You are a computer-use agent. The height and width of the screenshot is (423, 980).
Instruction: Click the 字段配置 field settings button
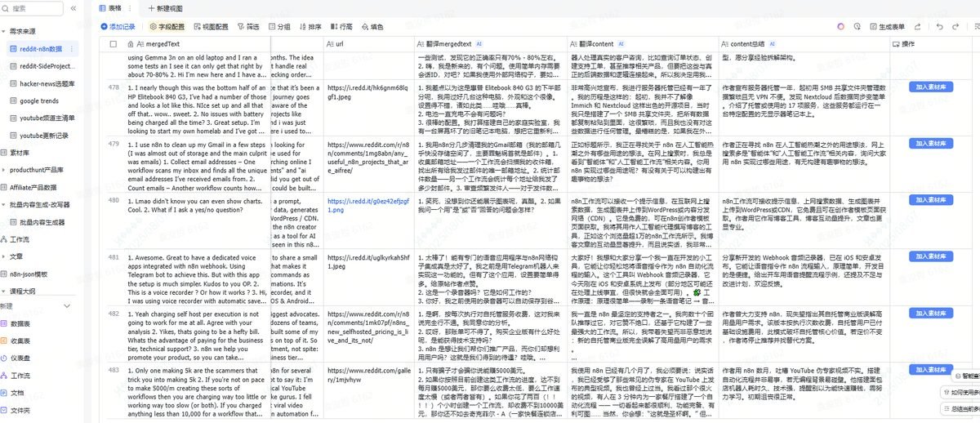(x=166, y=26)
